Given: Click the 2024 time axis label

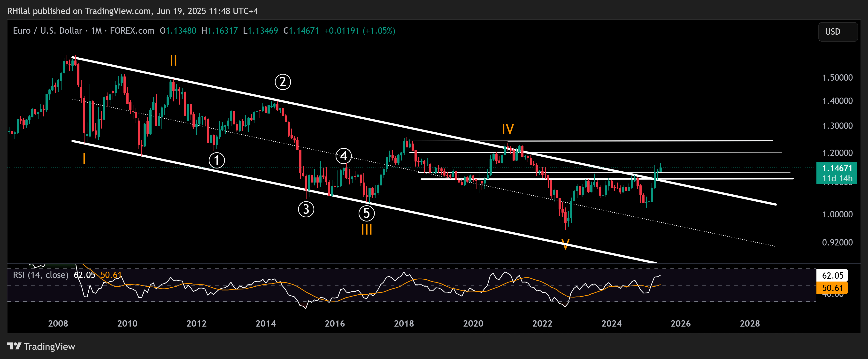Looking at the screenshot, I should click(612, 323).
